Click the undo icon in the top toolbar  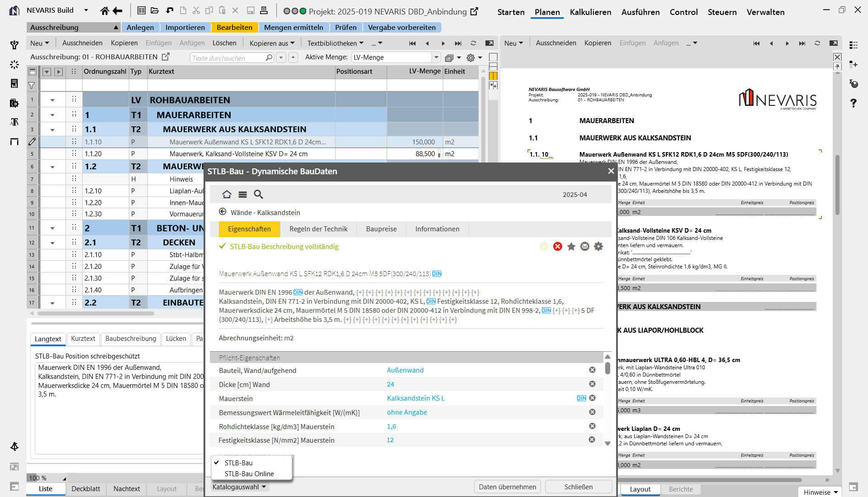[169, 11]
